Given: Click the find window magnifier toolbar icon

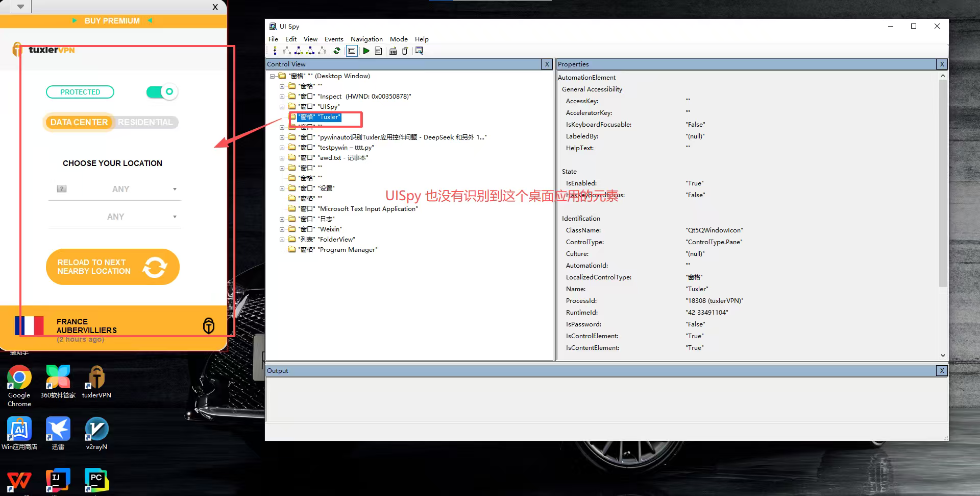Looking at the screenshot, I should click(419, 51).
